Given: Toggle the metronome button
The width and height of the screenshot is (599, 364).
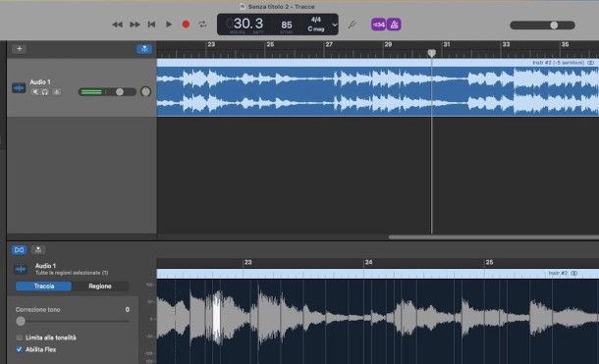Looking at the screenshot, I should (394, 25).
